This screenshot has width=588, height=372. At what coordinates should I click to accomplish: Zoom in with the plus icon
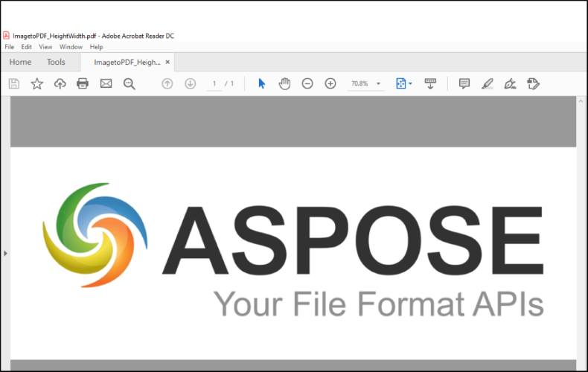click(330, 84)
